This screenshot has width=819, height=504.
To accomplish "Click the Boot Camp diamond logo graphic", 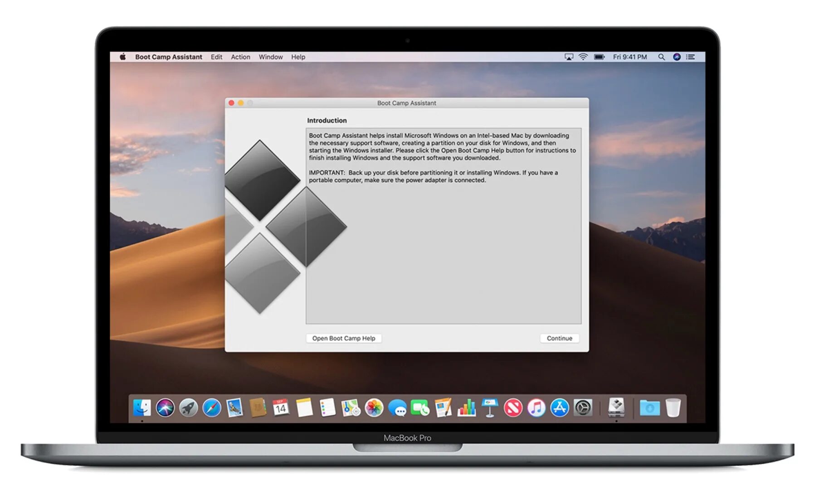I will tap(286, 227).
